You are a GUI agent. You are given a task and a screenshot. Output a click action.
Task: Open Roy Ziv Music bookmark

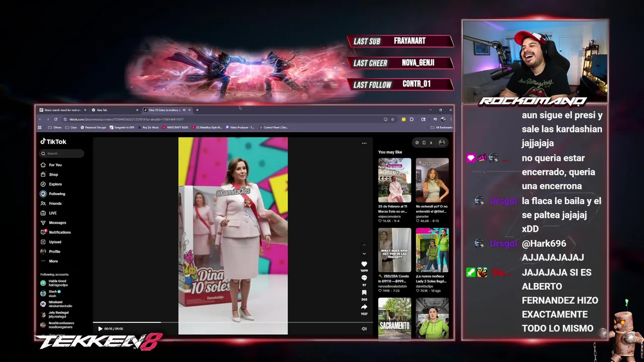click(148, 128)
